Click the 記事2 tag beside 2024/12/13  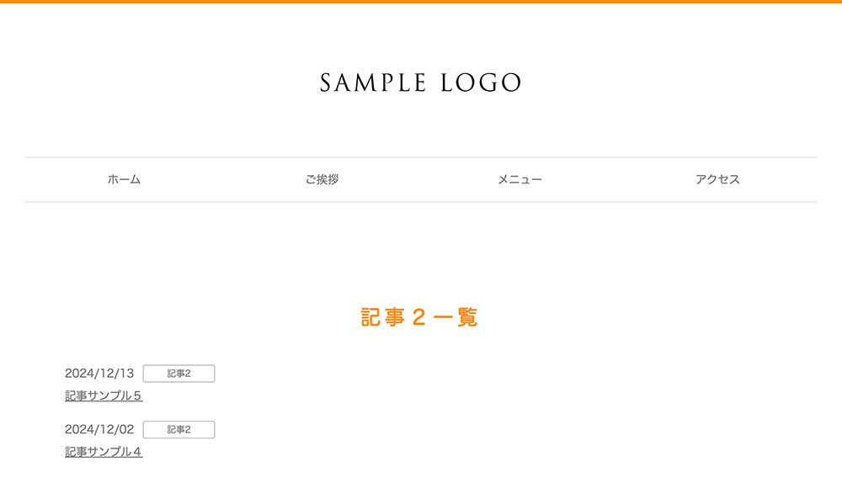pyautogui.click(x=179, y=374)
